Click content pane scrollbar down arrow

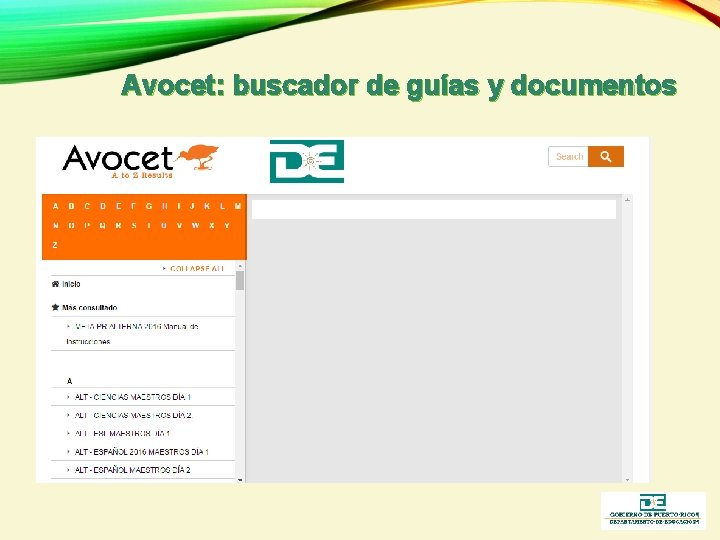click(x=627, y=480)
